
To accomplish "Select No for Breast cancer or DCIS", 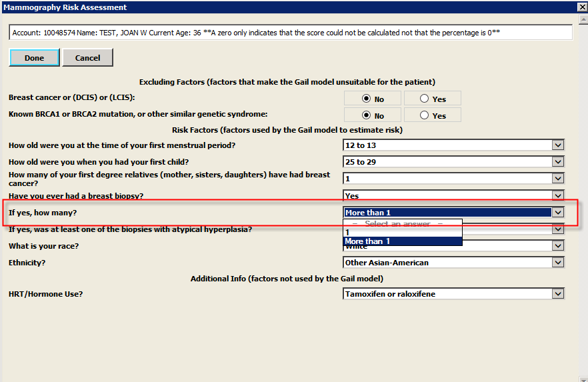I will (367, 99).
